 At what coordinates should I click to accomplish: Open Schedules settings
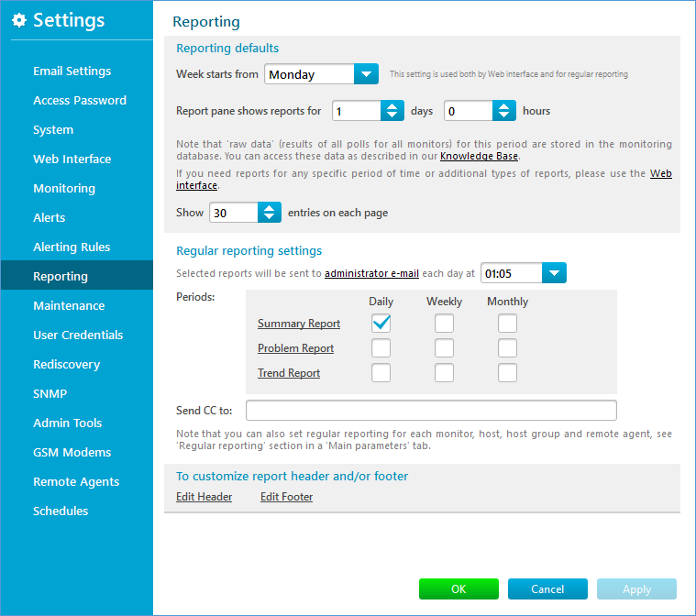[61, 511]
